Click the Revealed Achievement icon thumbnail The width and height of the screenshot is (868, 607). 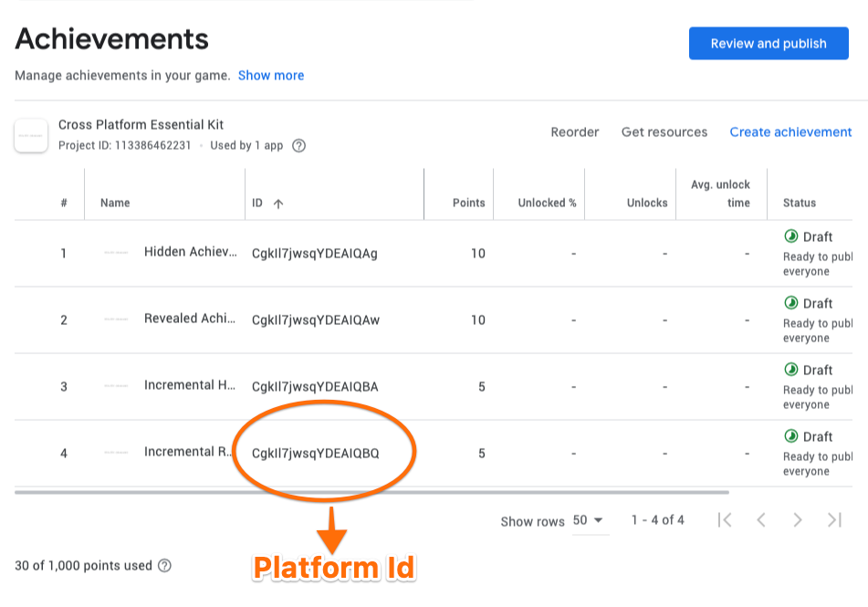[116, 319]
